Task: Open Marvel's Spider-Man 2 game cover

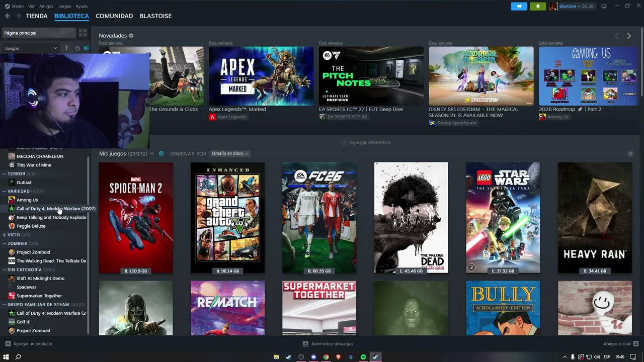Action: coord(136,218)
